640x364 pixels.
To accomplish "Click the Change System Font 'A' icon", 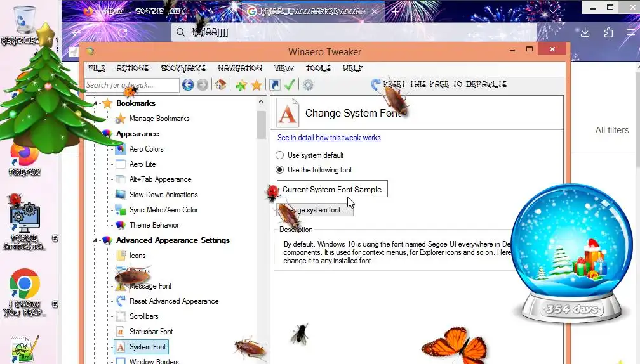I will click(x=288, y=113).
